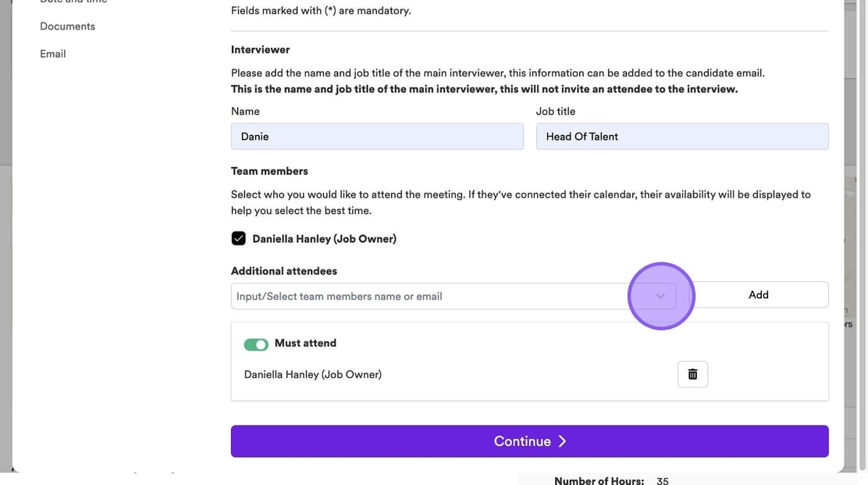The height and width of the screenshot is (485, 868).
Task: Click the Add attendee button
Action: point(758,295)
